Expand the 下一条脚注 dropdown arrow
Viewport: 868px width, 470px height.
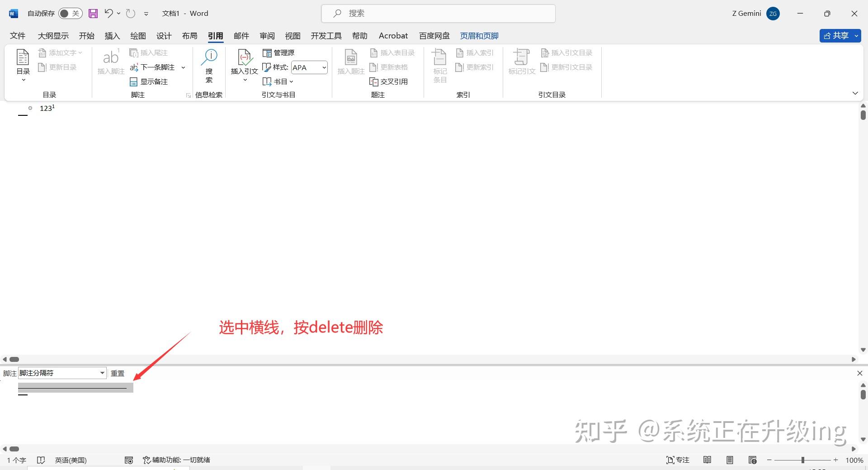tap(183, 67)
